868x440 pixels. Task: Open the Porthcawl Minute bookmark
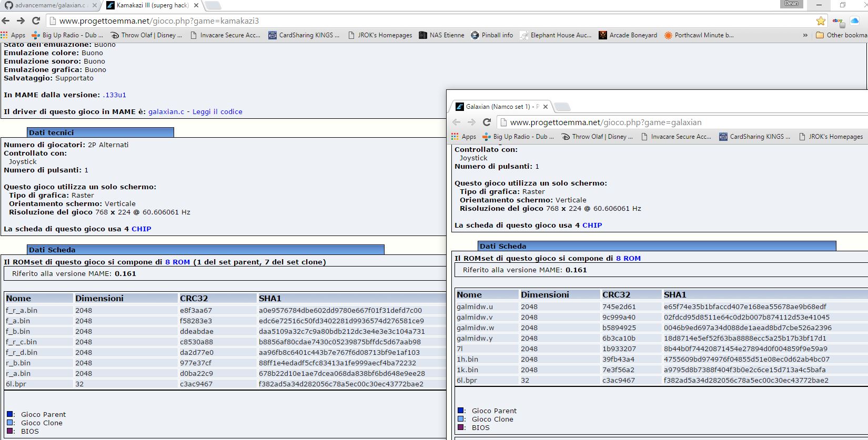click(x=699, y=35)
